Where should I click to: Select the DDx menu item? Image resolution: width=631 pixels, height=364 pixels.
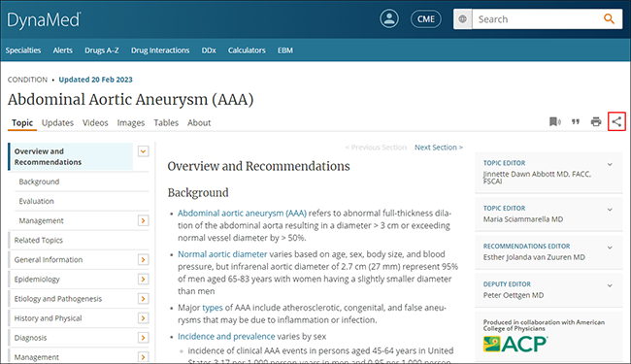pyautogui.click(x=209, y=50)
